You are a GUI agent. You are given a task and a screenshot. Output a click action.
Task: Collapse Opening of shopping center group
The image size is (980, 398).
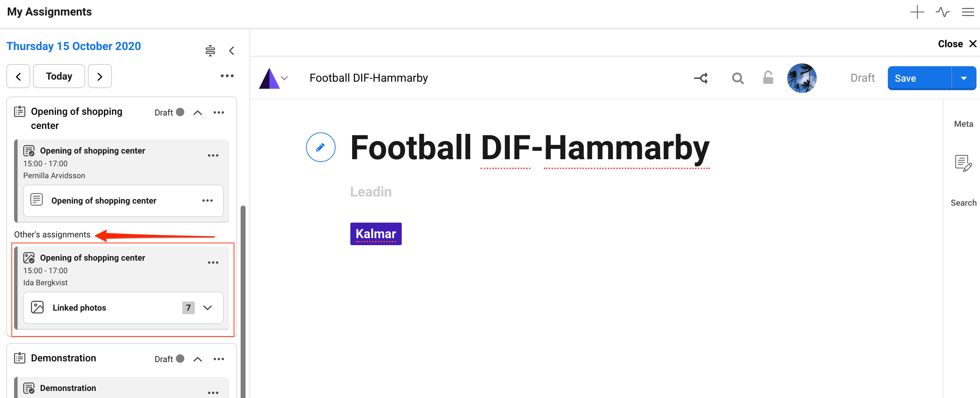click(x=197, y=113)
